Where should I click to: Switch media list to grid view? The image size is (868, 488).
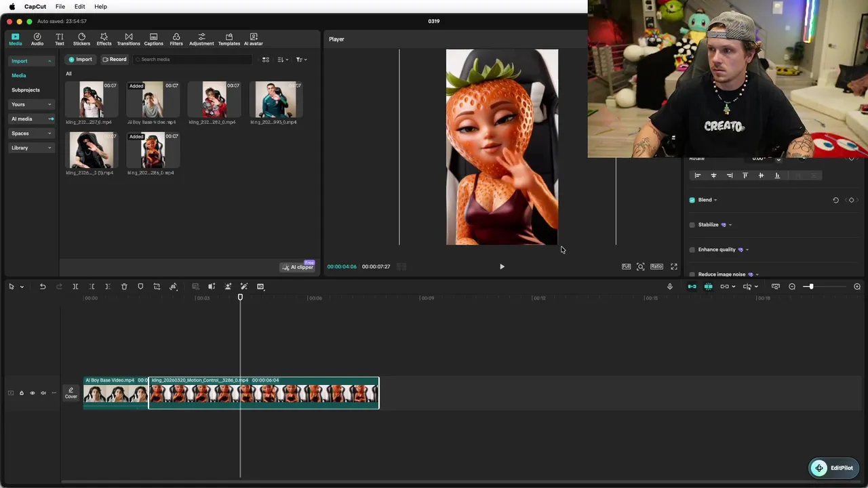266,60
